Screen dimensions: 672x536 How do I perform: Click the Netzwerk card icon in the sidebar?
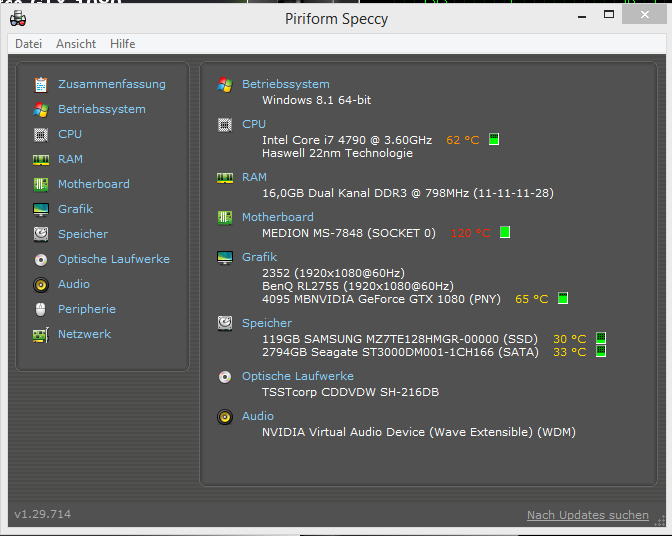41,335
